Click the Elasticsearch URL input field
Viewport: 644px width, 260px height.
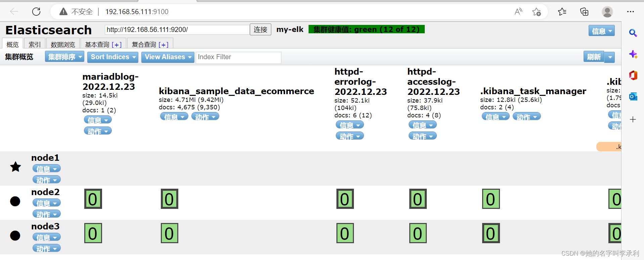point(177,30)
